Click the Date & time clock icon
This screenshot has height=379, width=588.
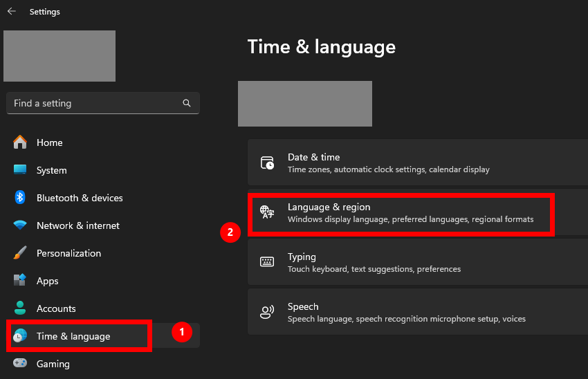(x=267, y=163)
